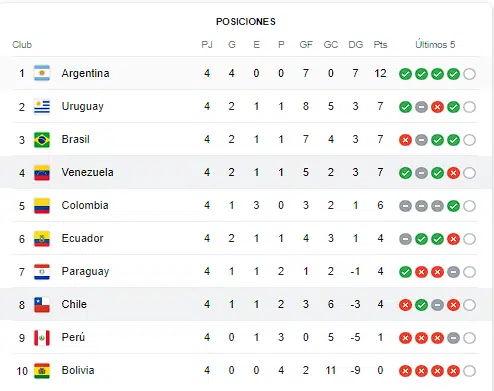The height and width of the screenshot is (391, 494).
Task: Click the Bolivia flag icon
Action: [42, 370]
